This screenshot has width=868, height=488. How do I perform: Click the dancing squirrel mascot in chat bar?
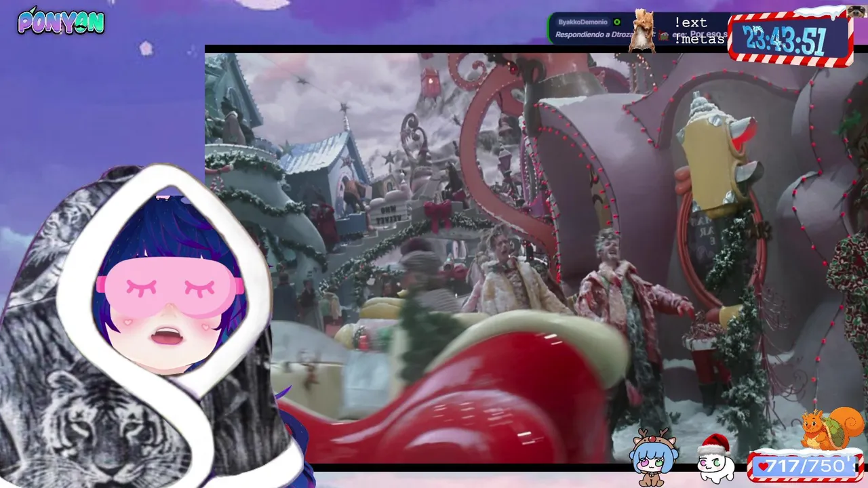[x=641, y=30]
